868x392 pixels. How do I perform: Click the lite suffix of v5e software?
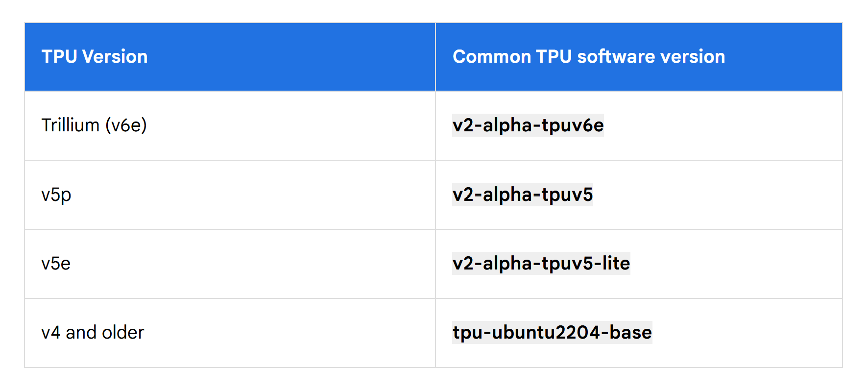pyautogui.click(x=616, y=264)
